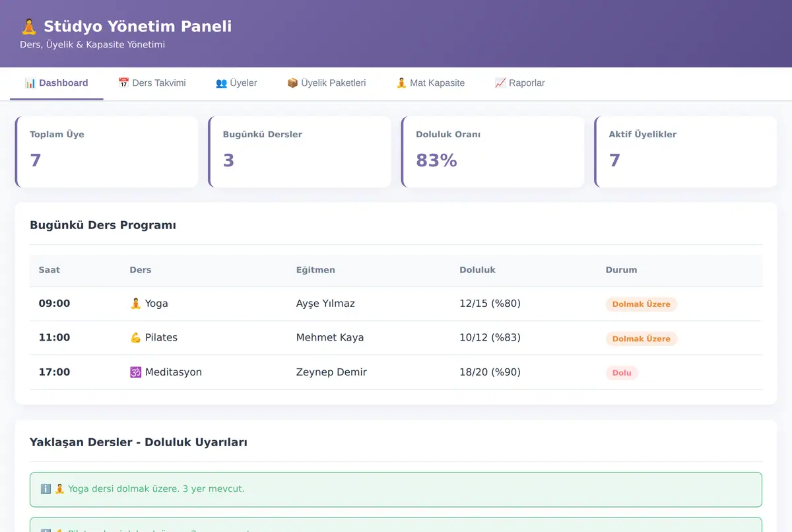The image size is (792, 532).
Task: Click the 12/15 (%80) occupancy value
Action: 490,304
